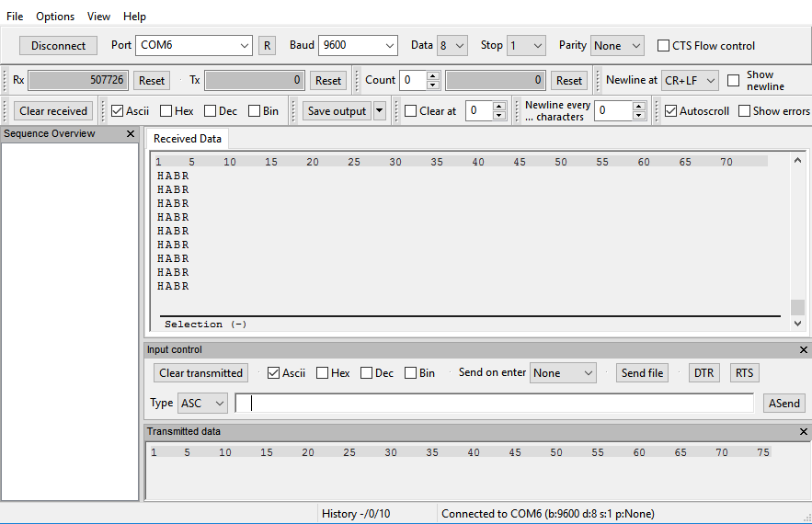Click Connected to COM6 status text

pos(547,514)
